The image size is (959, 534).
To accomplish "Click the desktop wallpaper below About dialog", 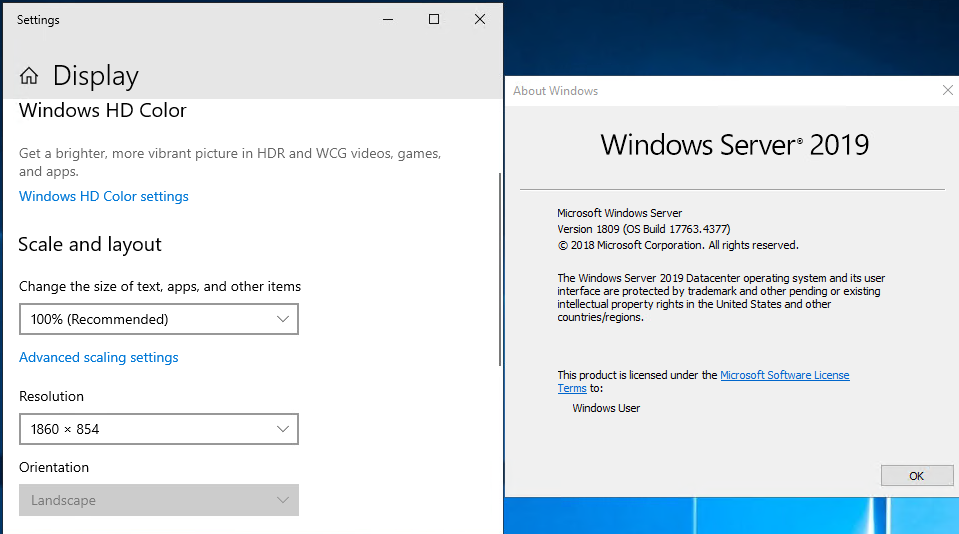I will [x=730, y=515].
